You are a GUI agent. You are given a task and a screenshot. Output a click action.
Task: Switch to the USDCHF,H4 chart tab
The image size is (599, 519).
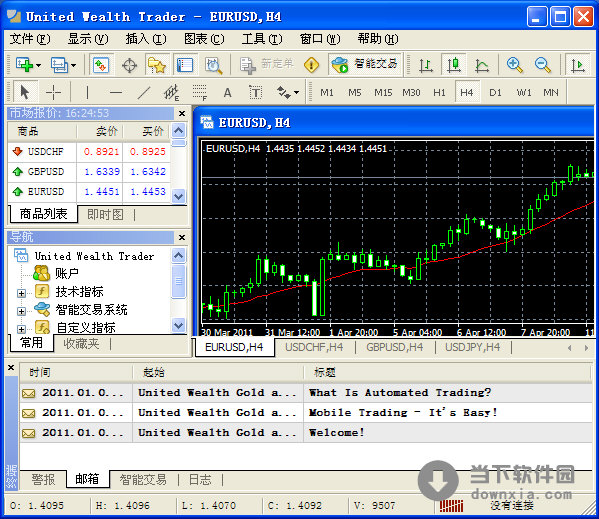pyautogui.click(x=314, y=347)
